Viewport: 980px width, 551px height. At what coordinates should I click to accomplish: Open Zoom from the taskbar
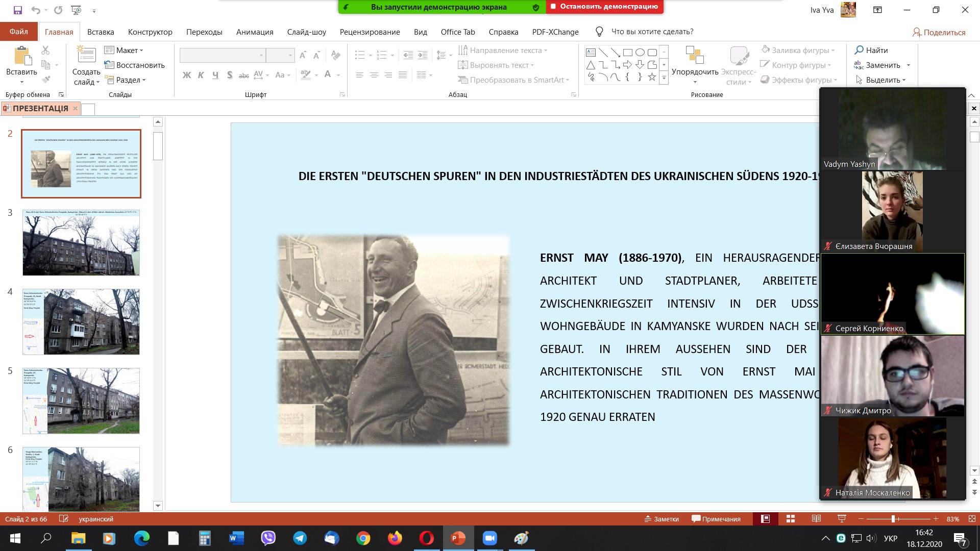(x=489, y=538)
